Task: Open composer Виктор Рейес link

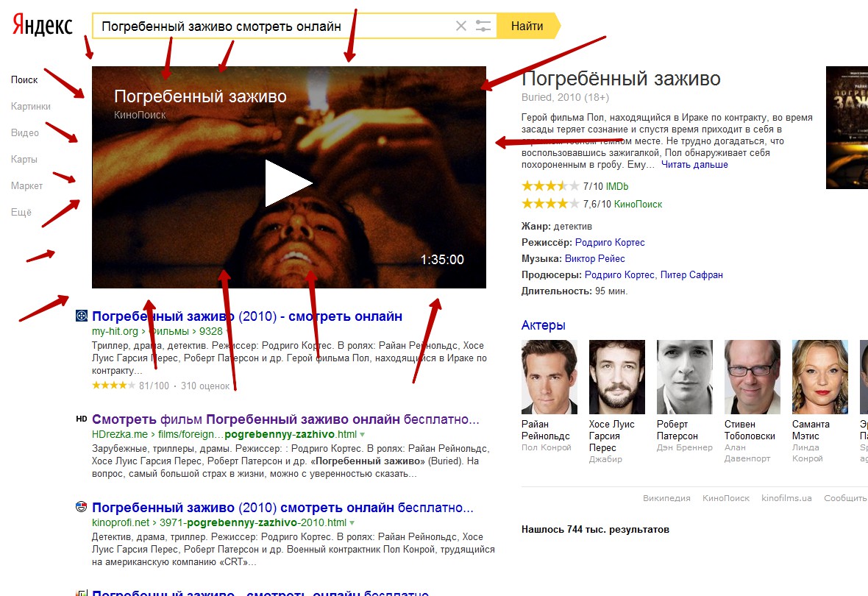Action: 594,259
